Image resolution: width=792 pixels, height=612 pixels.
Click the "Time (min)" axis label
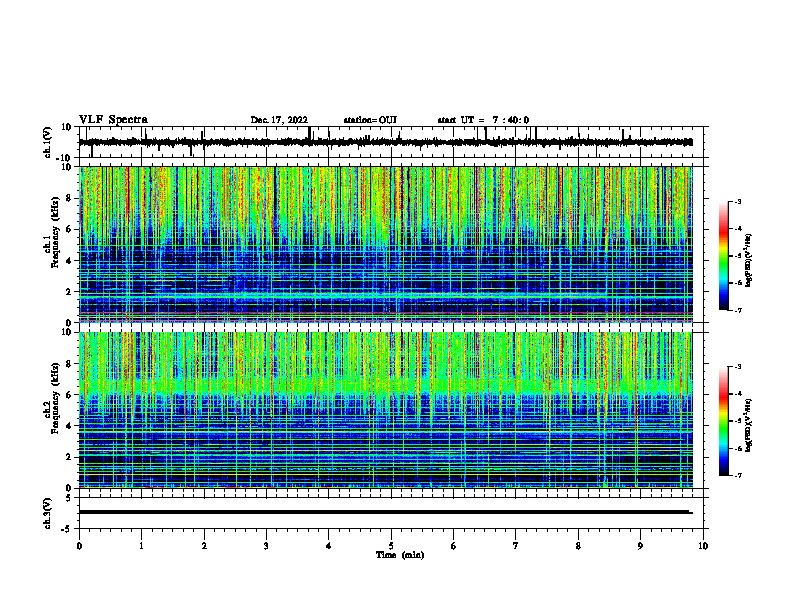pos(400,555)
